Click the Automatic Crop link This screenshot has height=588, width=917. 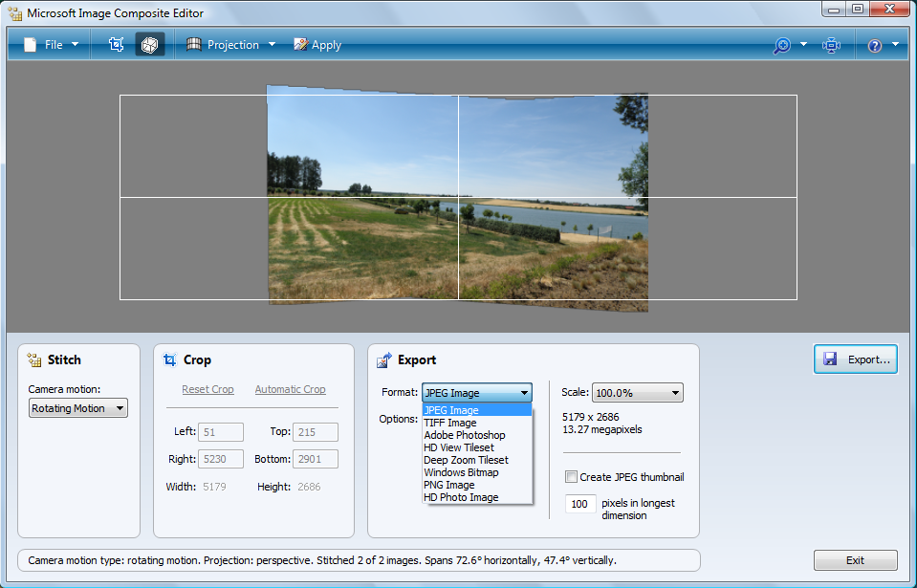(290, 389)
